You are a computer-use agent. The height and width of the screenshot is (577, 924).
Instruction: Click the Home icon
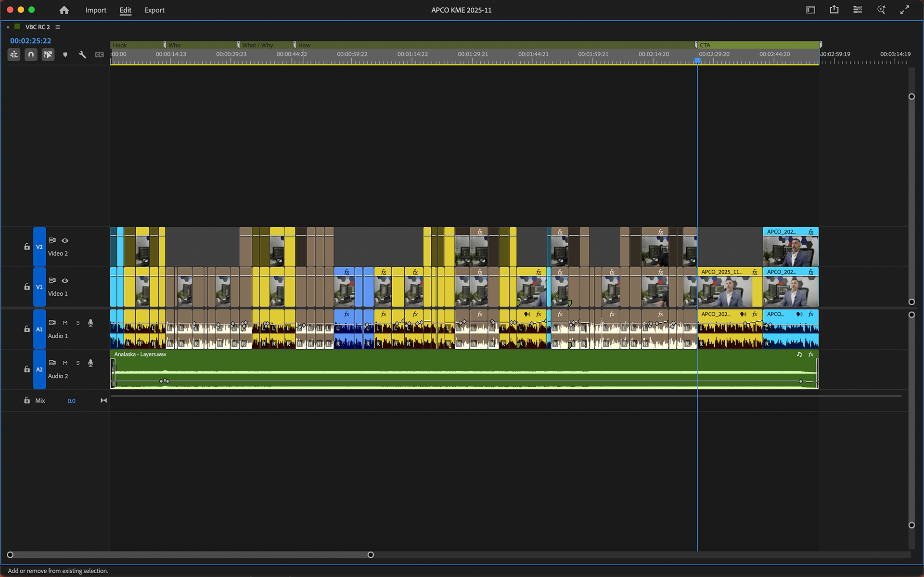coord(64,10)
